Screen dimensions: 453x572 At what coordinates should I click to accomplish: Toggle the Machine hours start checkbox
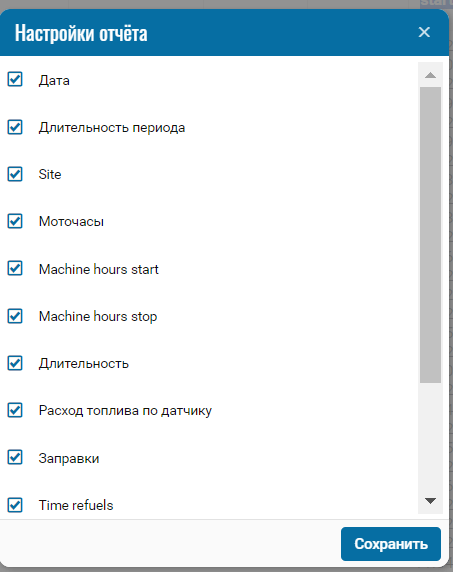pos(15,268)
